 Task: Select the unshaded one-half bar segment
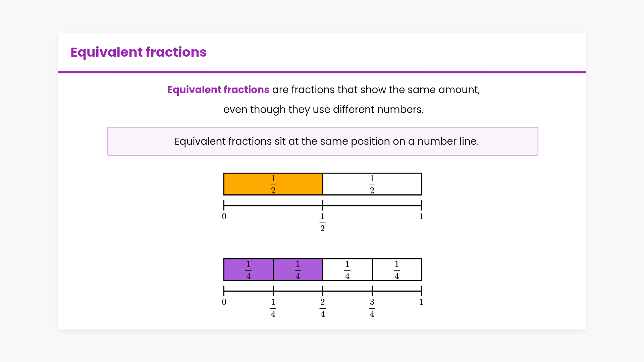point(396,184)
